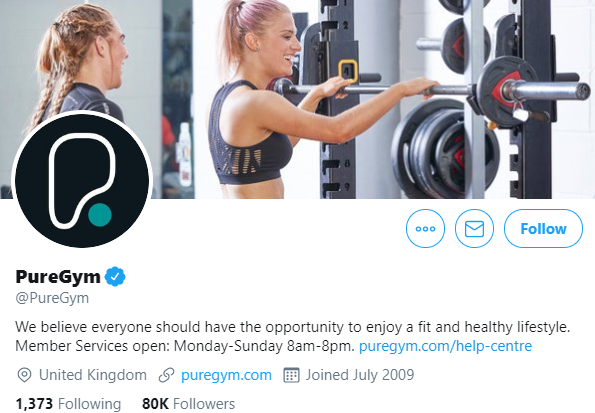The image size is (595, 413).
Task: Visit the puregym.com website link
Action: pos(226,375)
